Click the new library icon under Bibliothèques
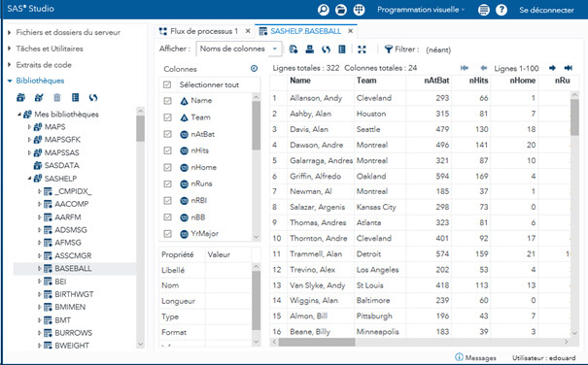Image resolution: width=588 pixels, height=365 pixels. pos(21,98)
